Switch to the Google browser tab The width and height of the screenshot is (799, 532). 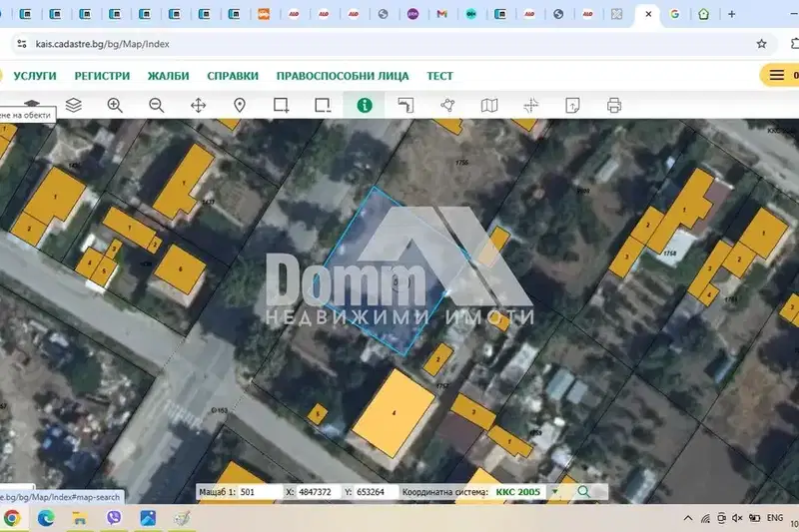click(x=675, y=14)
